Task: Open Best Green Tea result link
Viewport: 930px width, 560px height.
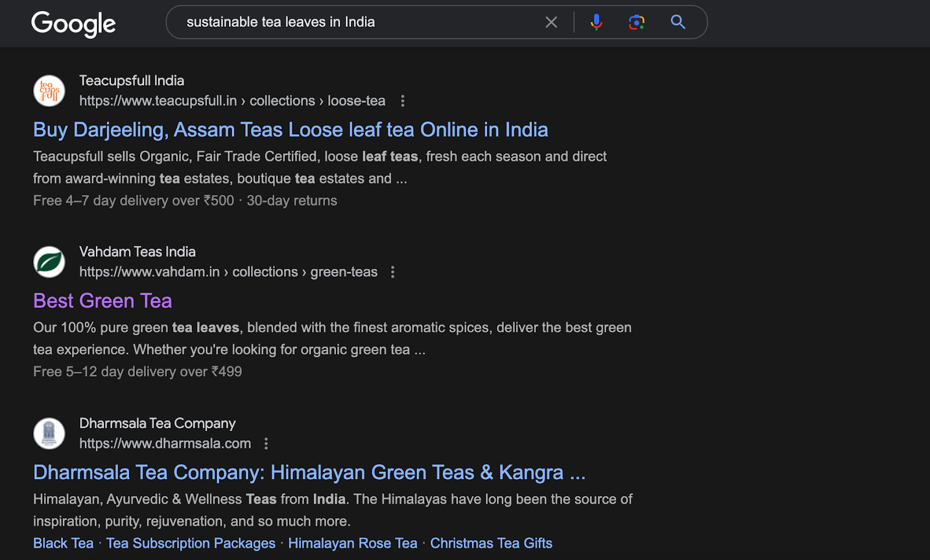Action: [103, 301]
